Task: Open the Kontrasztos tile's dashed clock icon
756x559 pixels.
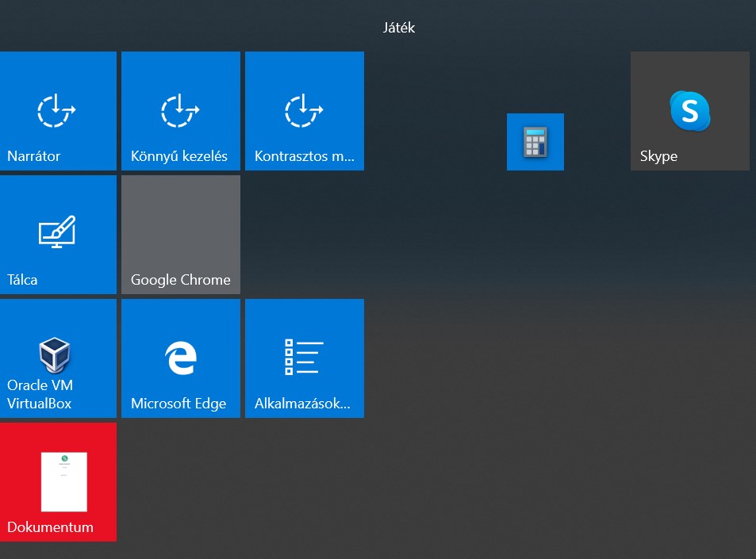Action: click(x=304, y=110)
